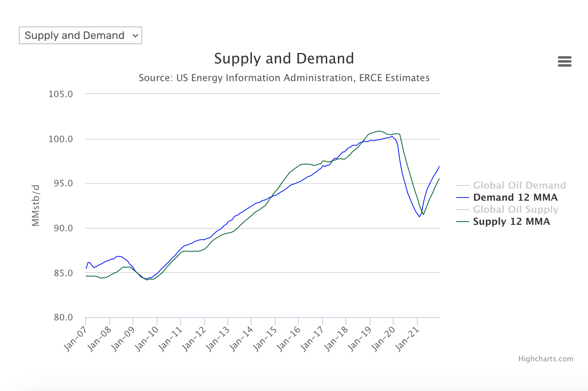The image size is (588, 391).
Task: Show the Global Oil Supply series
Action: [516, 210]
